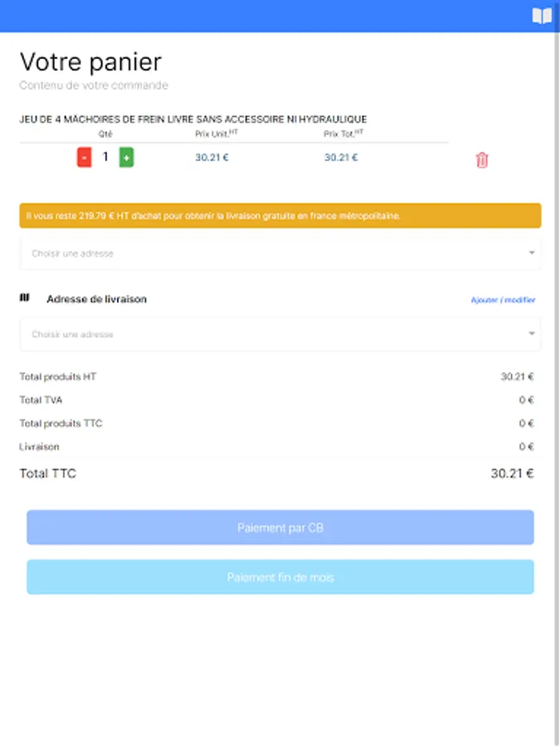The width and height of the screenshot is (560, 747).
Task: Click the unit price under 'Prix Unit.'
Action: [212, 157]
